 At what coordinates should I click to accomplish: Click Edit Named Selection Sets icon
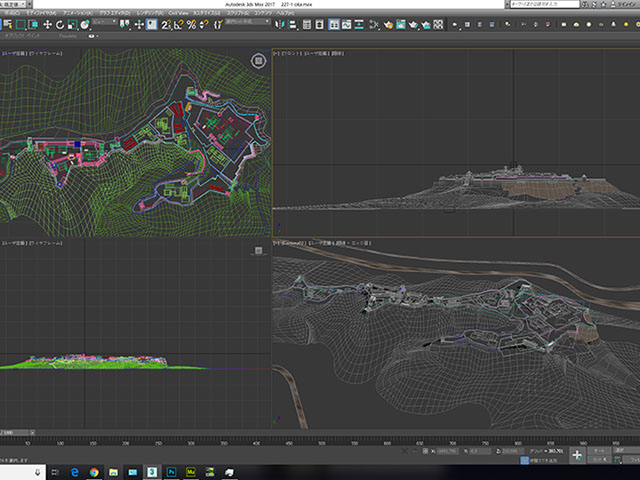coord(218,25)
